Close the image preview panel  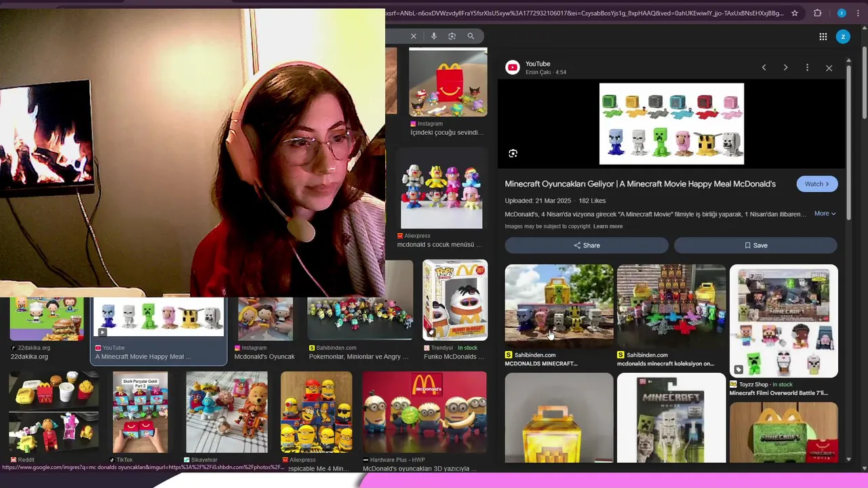pyautogui.click(x=829, y=68)
